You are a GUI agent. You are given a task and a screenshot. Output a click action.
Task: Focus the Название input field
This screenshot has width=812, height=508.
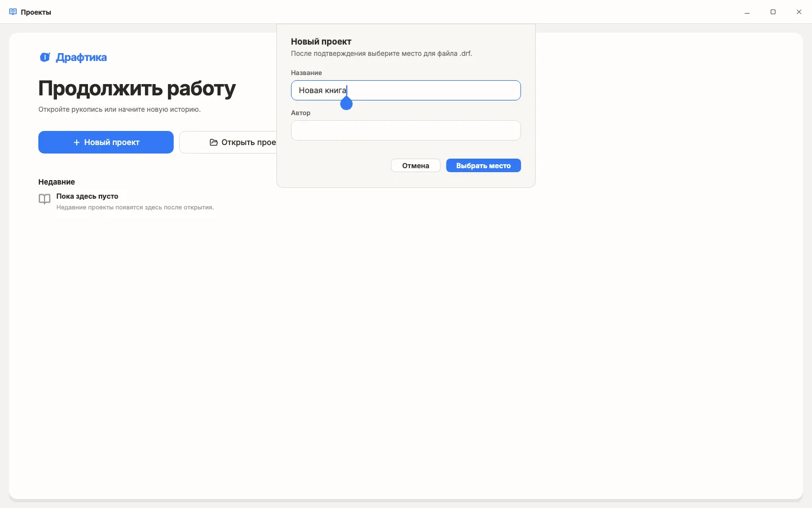(406, 90)
